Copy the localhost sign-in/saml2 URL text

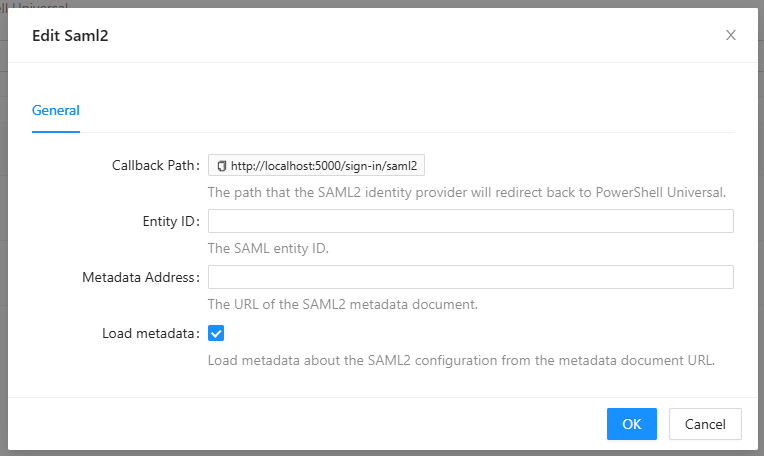(323, 165)
